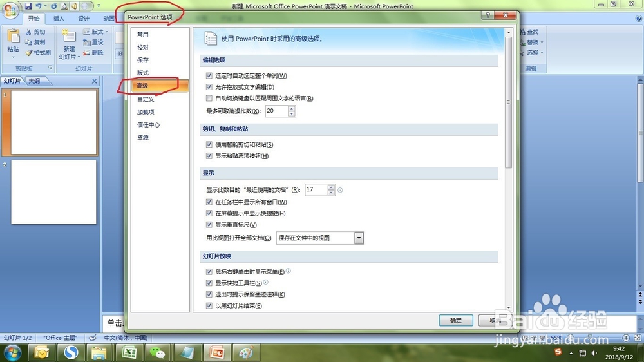The image size is (644, 362).
Task: Click the 剪切 (Cut) scissors icon
Action: [x=28, y=32]
